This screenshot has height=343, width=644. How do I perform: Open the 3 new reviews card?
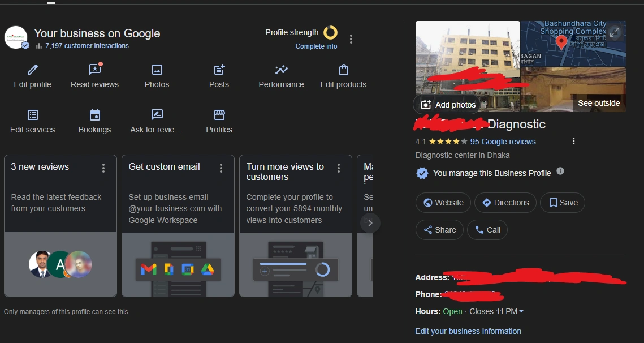pyautogui.click(x=60, y=226)
